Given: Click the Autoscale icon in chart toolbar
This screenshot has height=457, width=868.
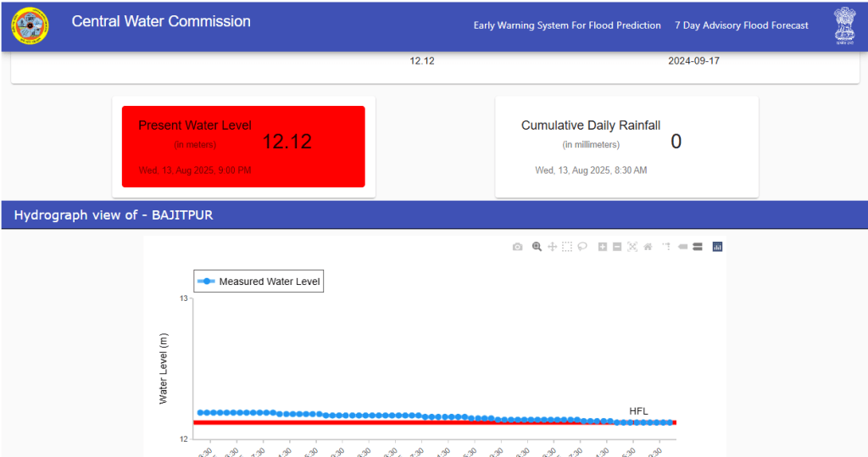Looking at the screenshot, I should (632, 247).
